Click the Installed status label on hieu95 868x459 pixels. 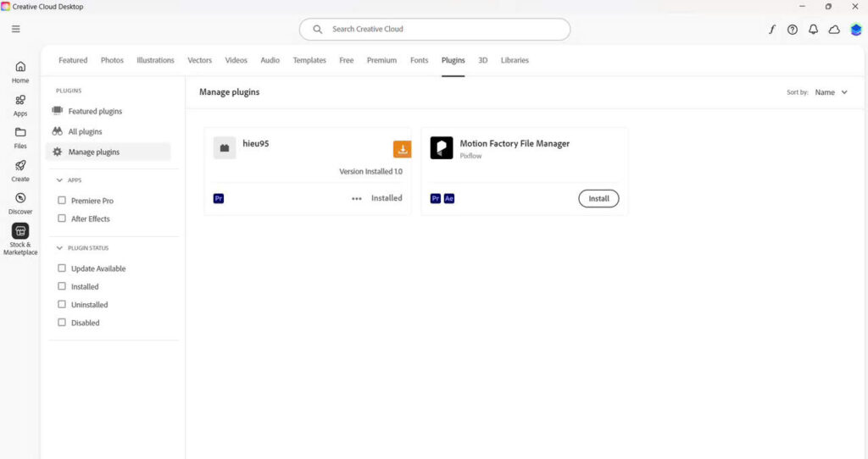387,198
